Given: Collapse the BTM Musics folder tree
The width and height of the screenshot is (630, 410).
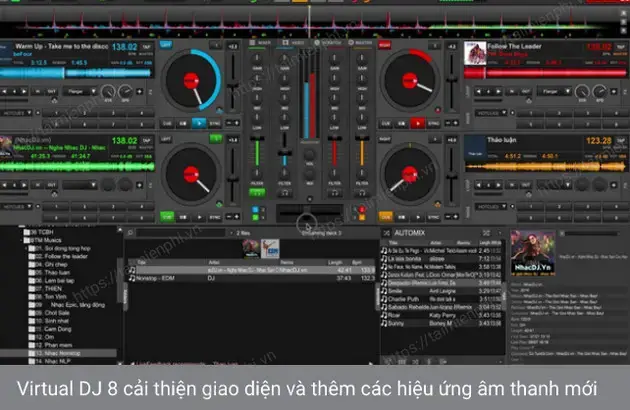Looking at the screenshot, I should click(22, 240).
